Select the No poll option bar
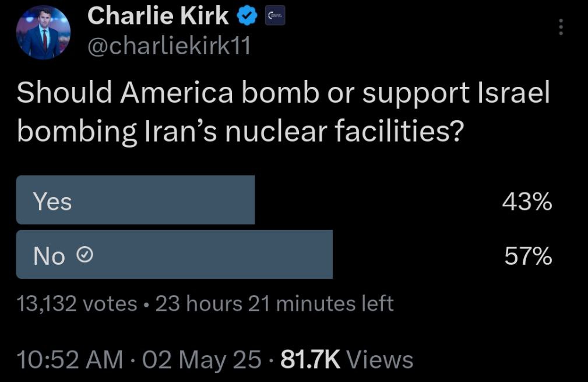This screenshot has height=382, width=588. pos(174,254)
